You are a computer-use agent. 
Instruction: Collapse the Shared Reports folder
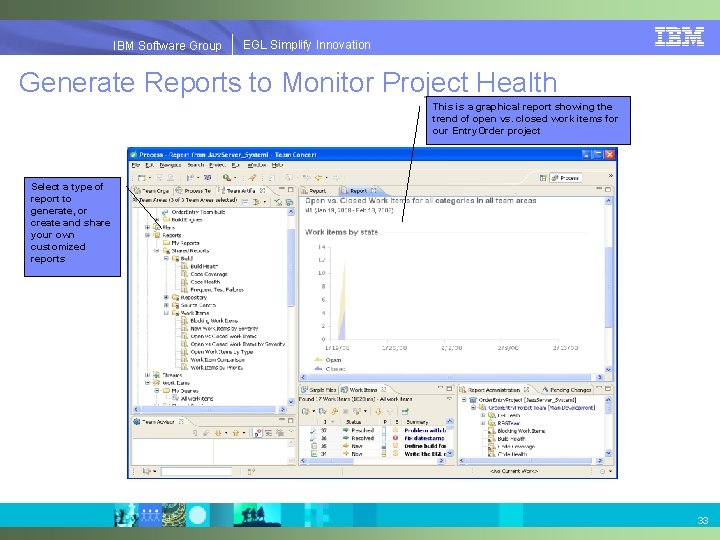click(157, 251)
